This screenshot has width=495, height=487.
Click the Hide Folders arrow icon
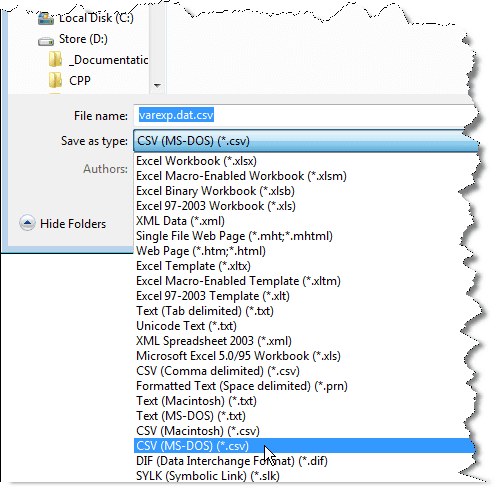(27, 223)
